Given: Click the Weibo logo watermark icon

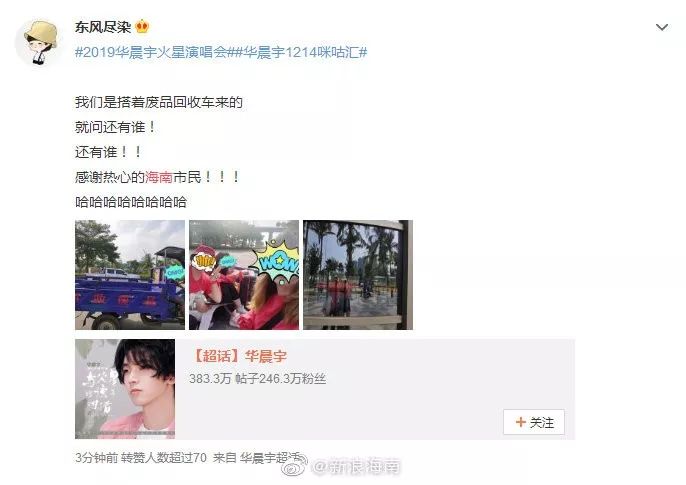Looking at the screenshot, I should [x=294, y=467].
